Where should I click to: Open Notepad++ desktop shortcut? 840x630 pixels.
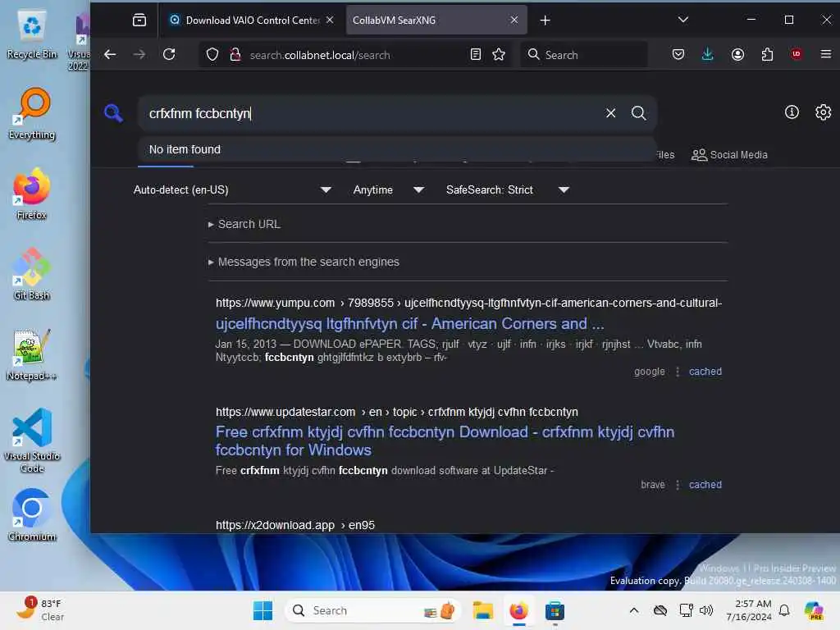tap(32, 354)
